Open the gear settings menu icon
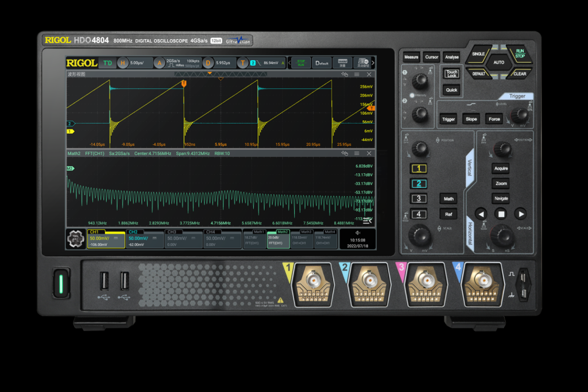Image resolution: width=588 pixels, height=392 pixels. click(x=76, y=239)
